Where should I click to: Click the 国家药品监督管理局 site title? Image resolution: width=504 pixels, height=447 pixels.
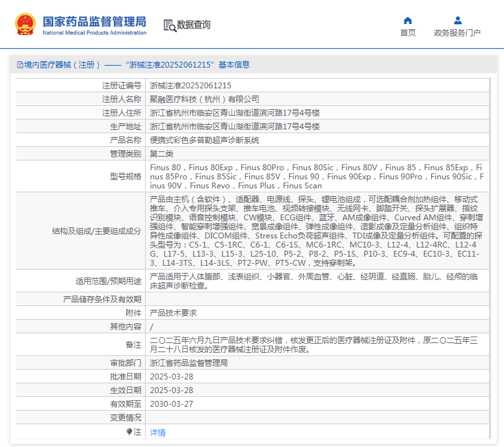tap(94, 21)
